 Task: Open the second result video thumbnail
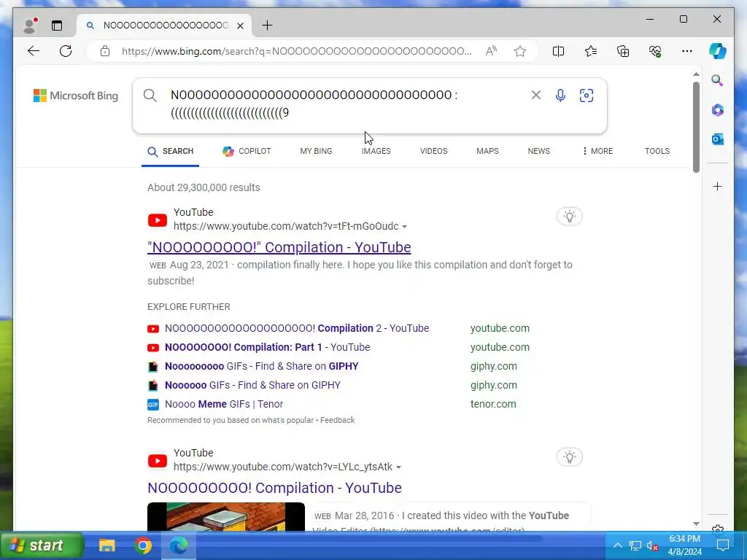[226, 517]
